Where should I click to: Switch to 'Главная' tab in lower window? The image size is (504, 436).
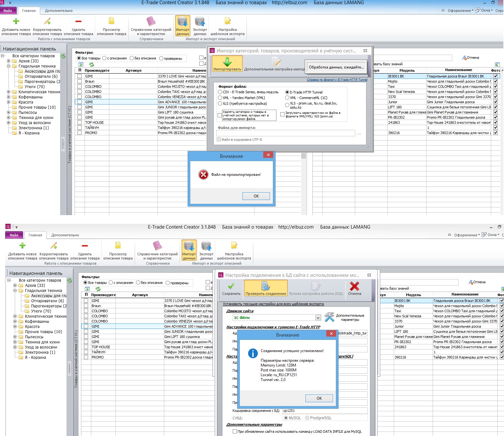click(35, 235)
